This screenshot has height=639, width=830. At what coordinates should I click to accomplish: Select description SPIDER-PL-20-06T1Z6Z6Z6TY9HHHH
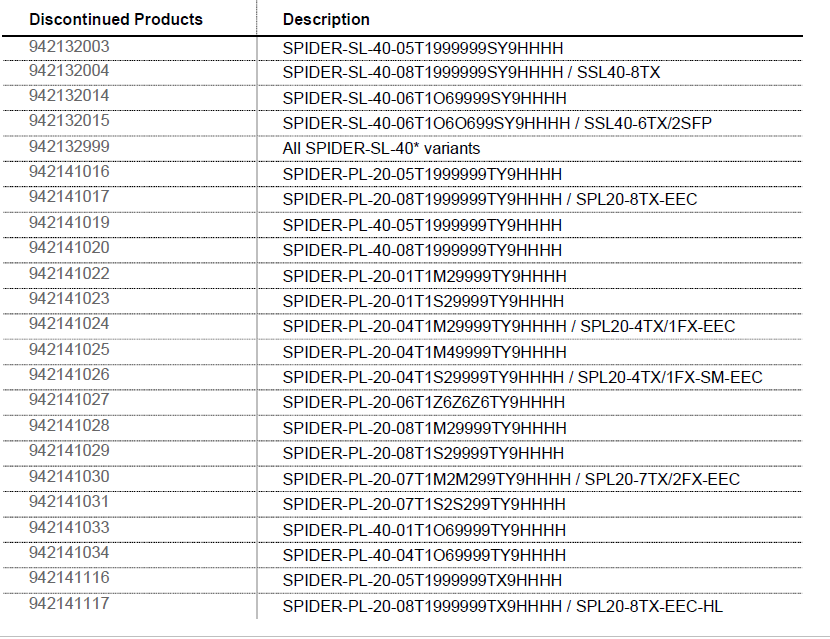424,402
